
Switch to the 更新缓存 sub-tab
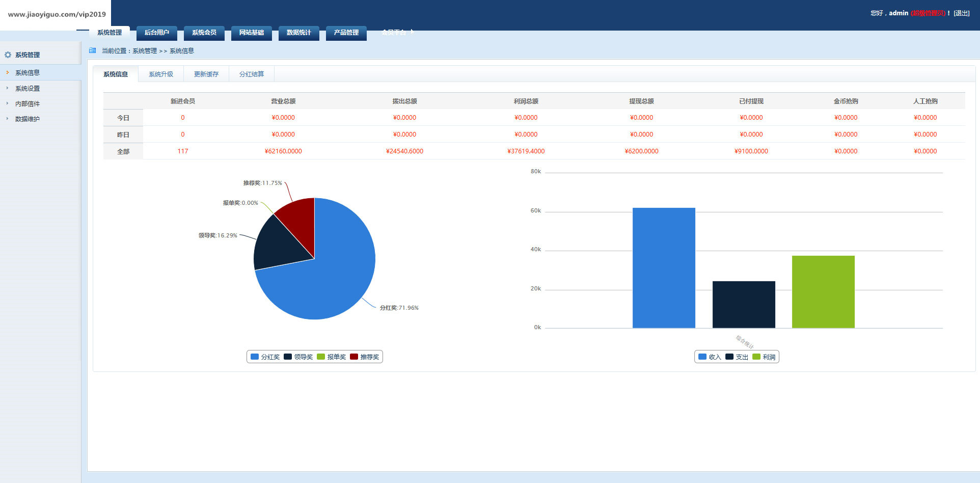point(206,74)
